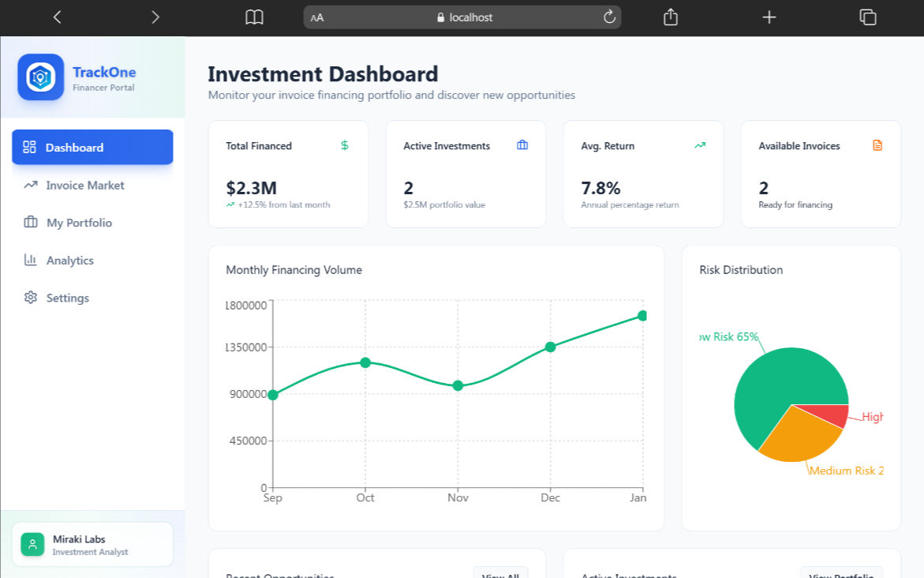
Task: Click the TrackOne shield logo icon
Action: pos(40,77)
